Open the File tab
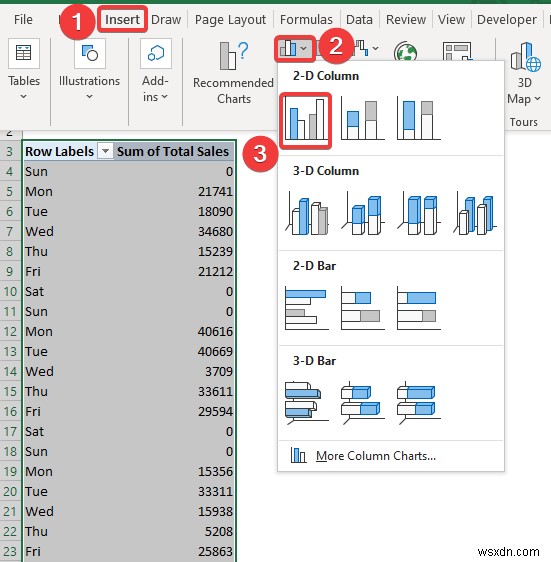Screen dimensions: 551x562 23,19
